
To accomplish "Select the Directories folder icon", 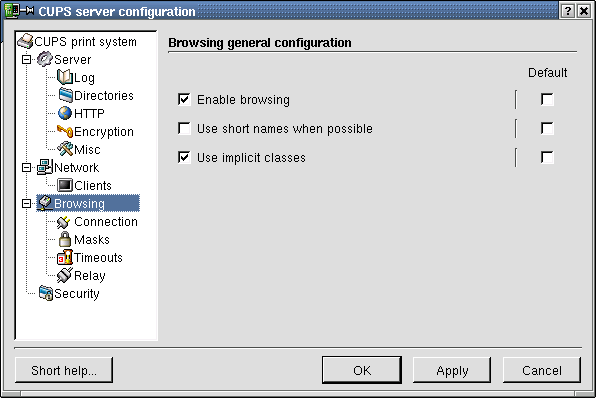I will coord(65,95).
